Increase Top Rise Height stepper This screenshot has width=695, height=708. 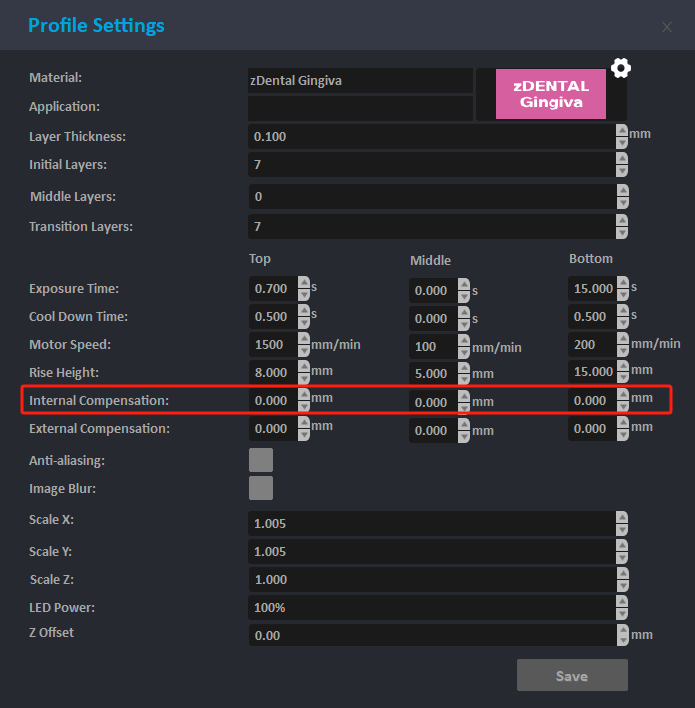click(x=304, y=367)
